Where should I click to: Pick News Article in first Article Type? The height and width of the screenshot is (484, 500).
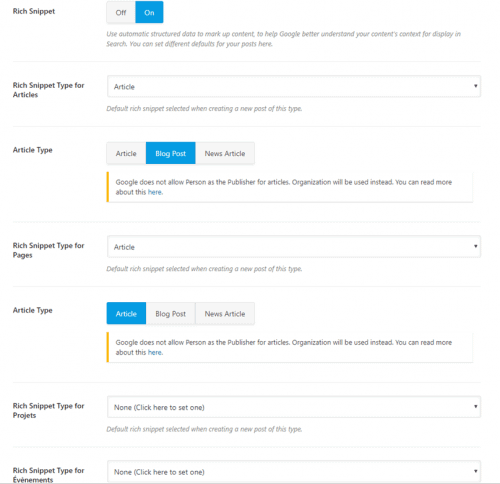(225, 153)
